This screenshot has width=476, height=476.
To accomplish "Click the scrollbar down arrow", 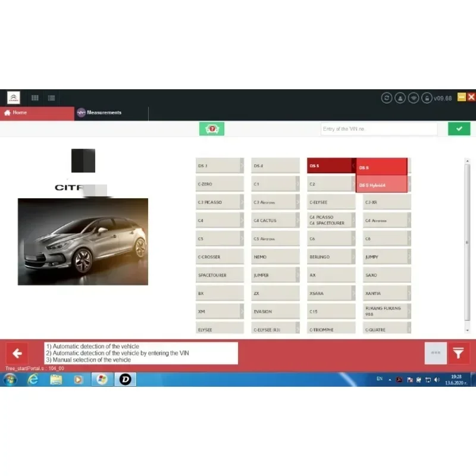I will pyautogui.click(x=467, y=330).
